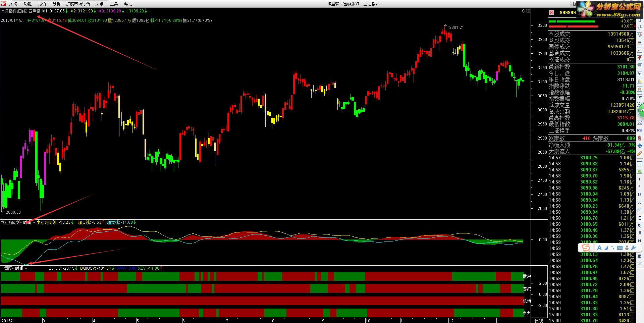Select the blue four-way move tool
This screenshot has height=323, width=644.
(640, 146)
